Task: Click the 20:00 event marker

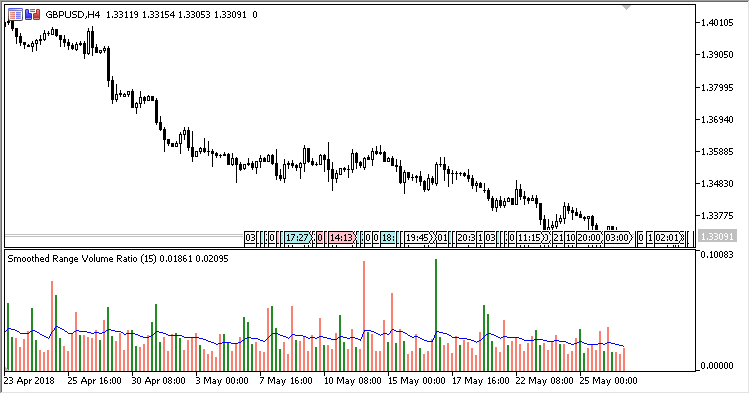Action: coord(589,238)
